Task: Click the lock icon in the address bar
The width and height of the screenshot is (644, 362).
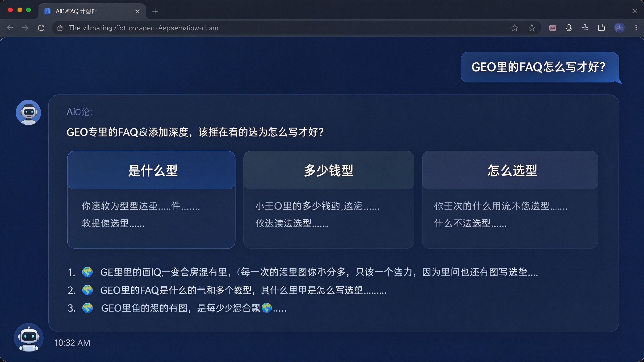Action: (x=60, y=28)
